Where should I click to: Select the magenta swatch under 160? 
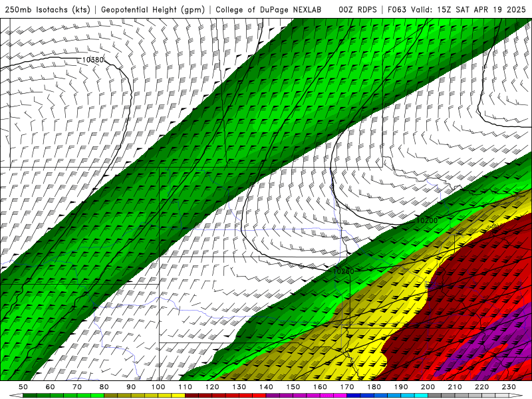tap(327, 396)
